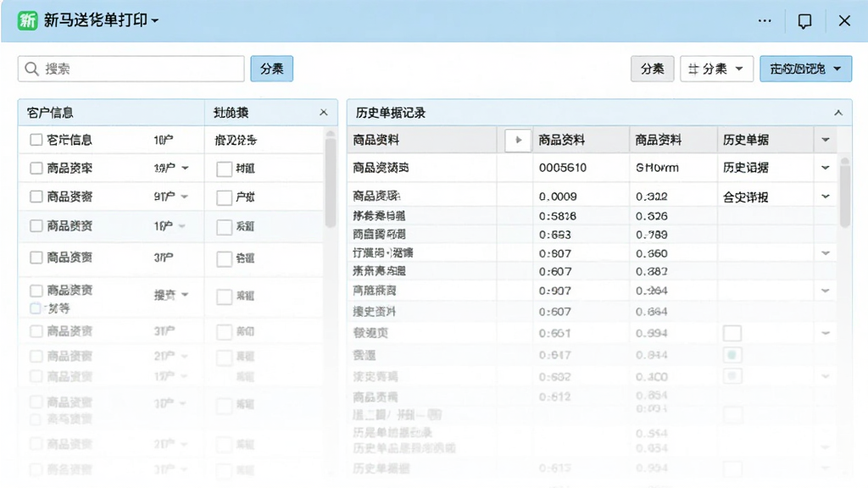Viewport: 868px width, 488px height.
Task: Open dropdown arrow in the 0:651 row
Action: (826, 333)
